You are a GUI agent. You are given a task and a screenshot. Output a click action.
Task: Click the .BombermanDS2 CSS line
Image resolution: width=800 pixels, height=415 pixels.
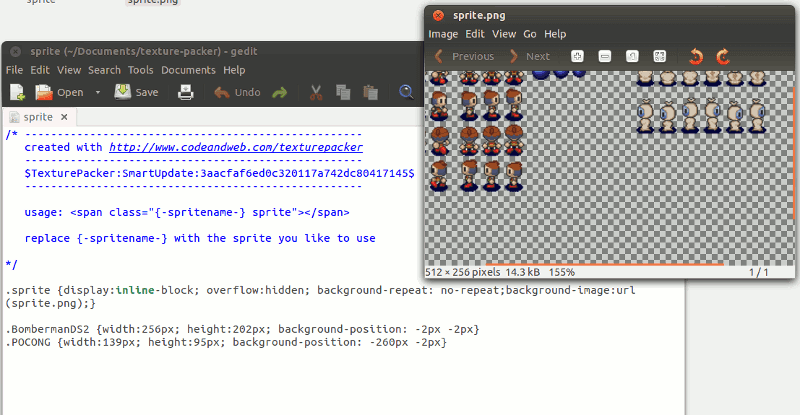[242, 329]
